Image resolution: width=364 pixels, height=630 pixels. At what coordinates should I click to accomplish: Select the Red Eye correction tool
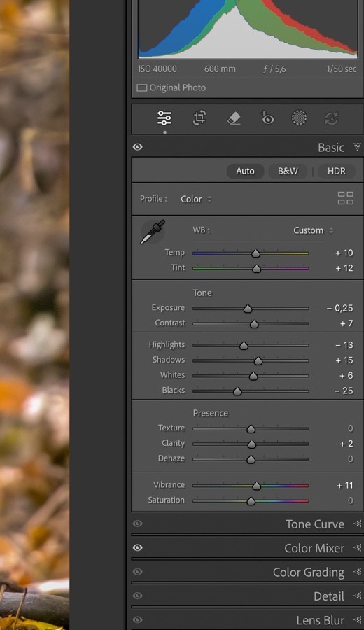[267, 118]
